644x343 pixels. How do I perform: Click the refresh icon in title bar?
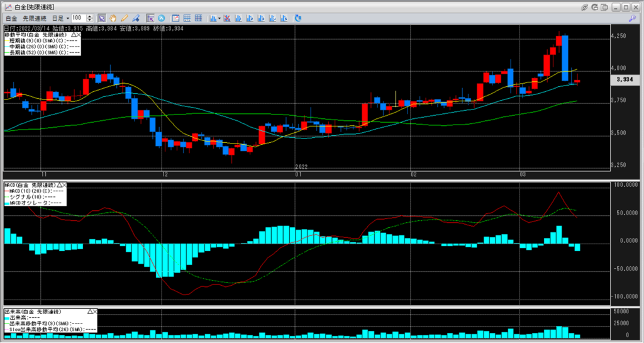595,6
